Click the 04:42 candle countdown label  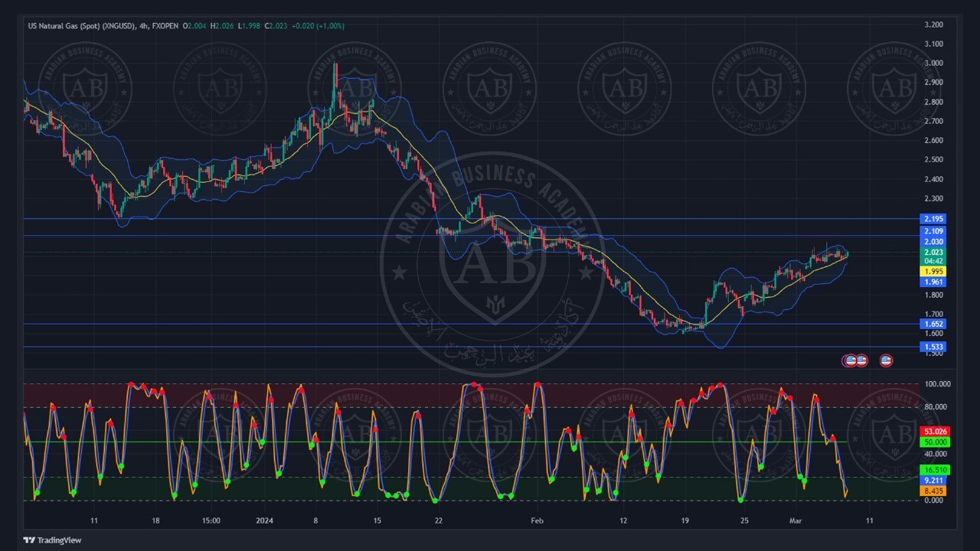point(934,261)
